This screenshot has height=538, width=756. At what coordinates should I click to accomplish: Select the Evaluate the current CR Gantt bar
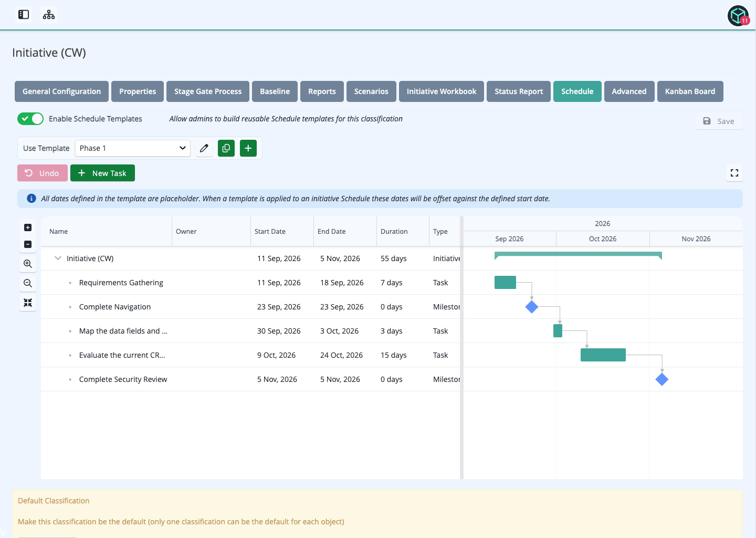[603, 355]
